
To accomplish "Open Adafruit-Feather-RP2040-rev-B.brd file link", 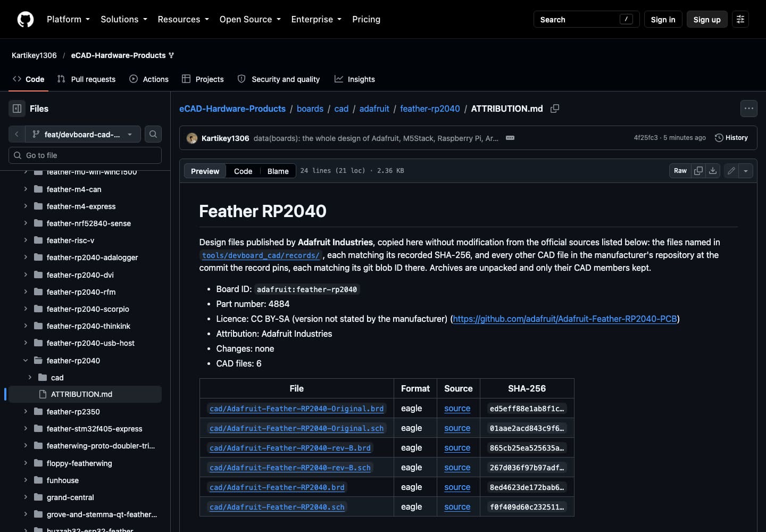I will tap(290, 448).
